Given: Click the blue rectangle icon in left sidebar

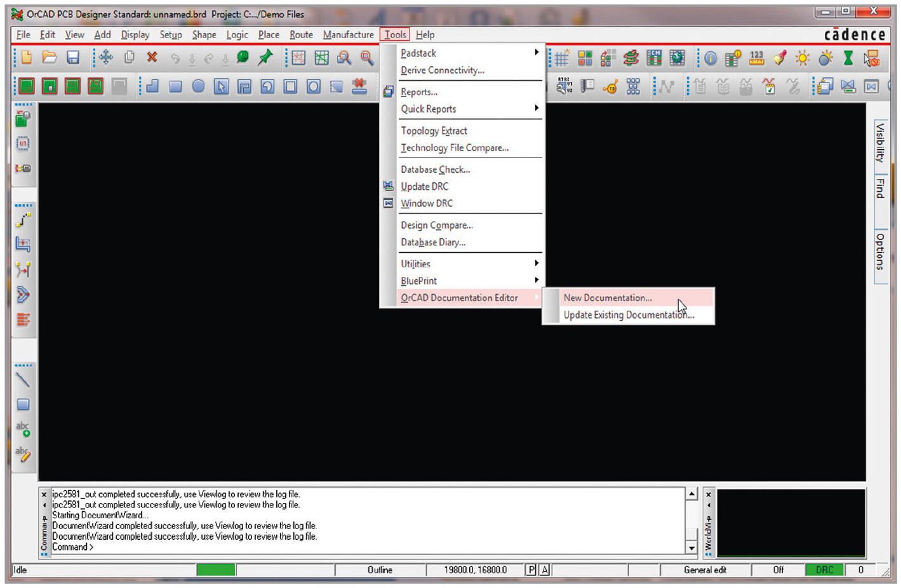Looking at the screenshot, I should tap(23, 404).
